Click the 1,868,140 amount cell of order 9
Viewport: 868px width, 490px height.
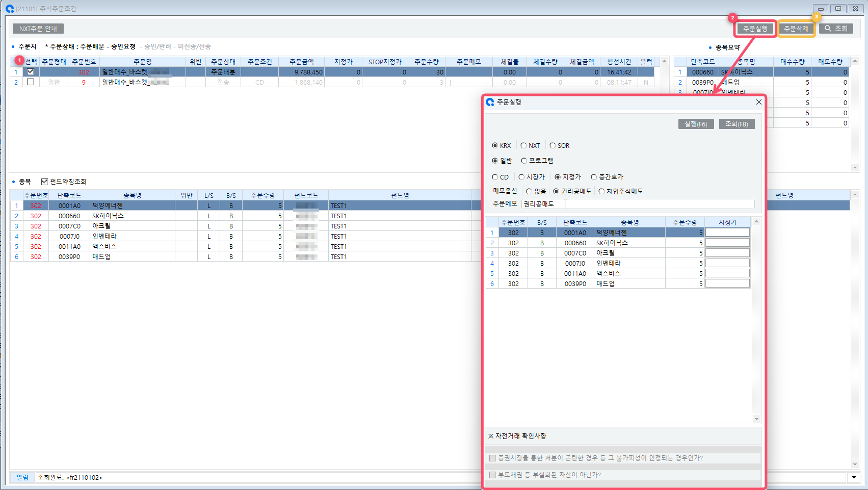(302, 82)
